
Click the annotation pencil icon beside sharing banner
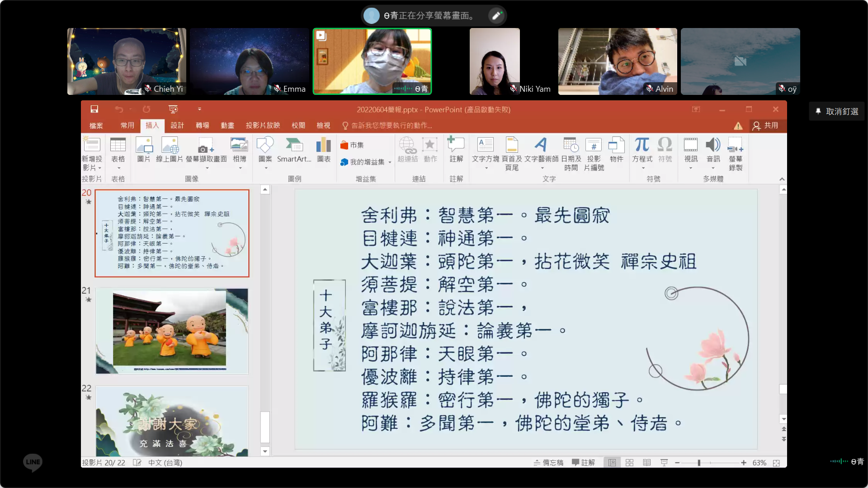click(497, 16)
